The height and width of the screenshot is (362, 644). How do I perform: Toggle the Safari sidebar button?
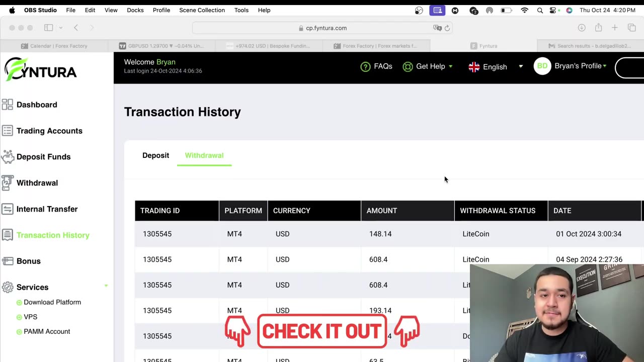click(49, 28)
